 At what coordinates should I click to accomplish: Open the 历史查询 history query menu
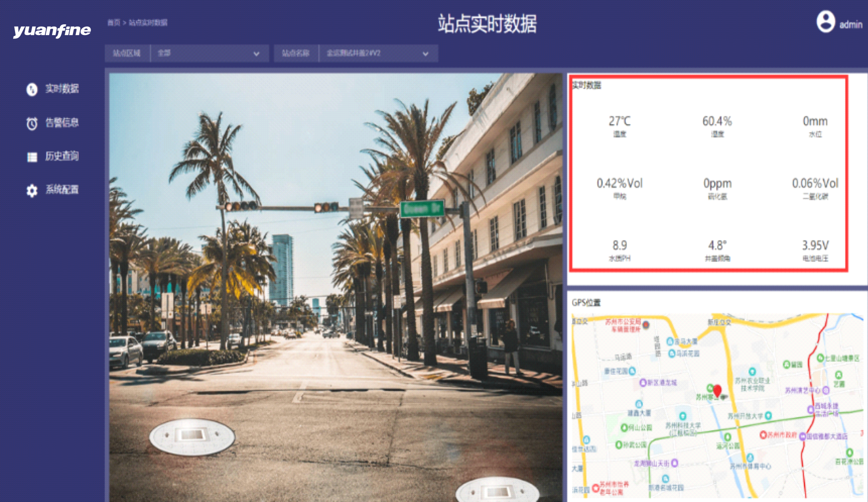[62, 156]
